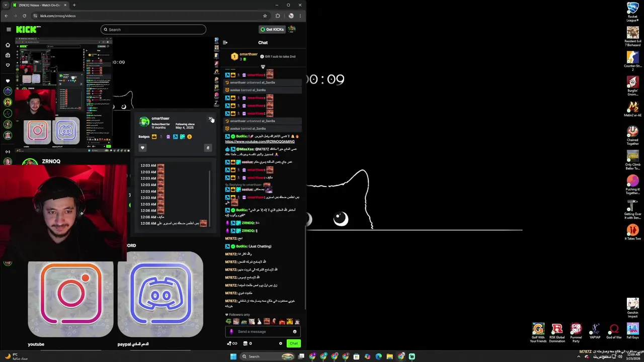
Task: Show hidden tray icons chevron
Action: (x=579, y=356)
